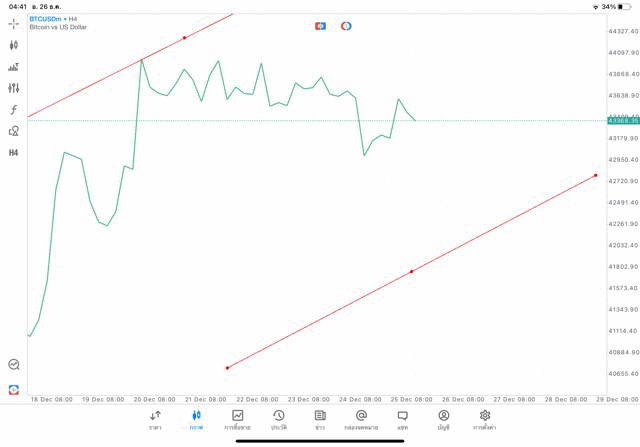
Task: Toggle the one-click trading panel icon
Action: pos(320,26)
